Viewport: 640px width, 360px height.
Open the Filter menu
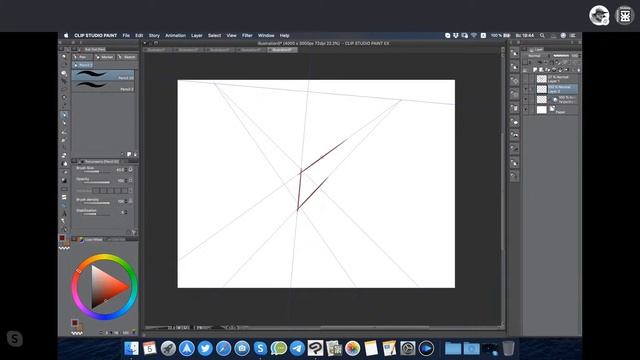pyautogui.click(x=247, y=36)
